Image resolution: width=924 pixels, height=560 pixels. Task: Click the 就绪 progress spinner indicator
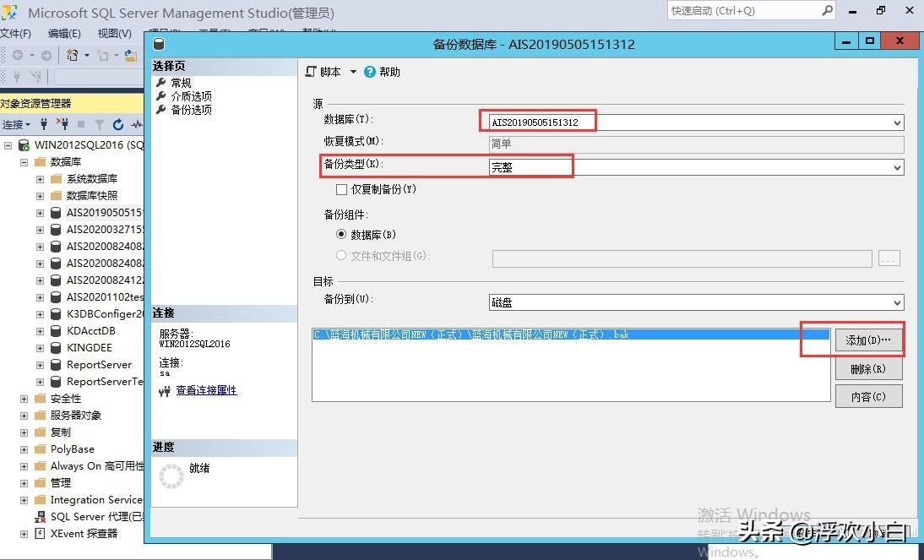coord(171,476)
